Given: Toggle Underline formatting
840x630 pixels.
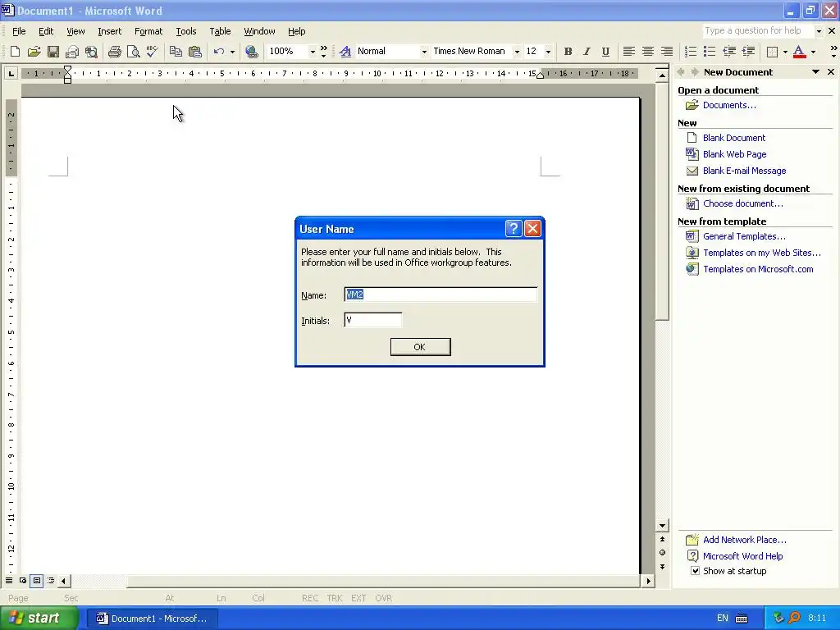Looking at the screenshot, I should 605,52.
